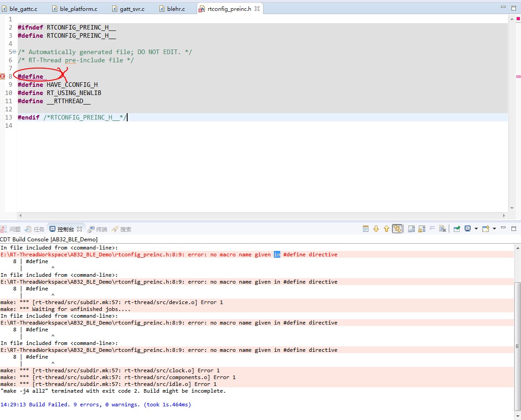Image resolution: width=521 pixels, height=420 pixels.
Task: Open the 终端 (Terminal) view tab
Action: click(x=98, y=229)
